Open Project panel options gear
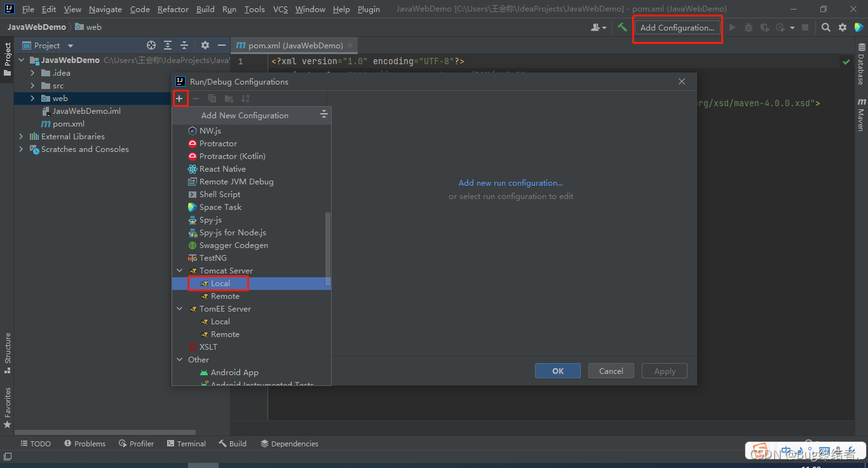The height and width of the screenshot is (468, 868). point(205,45)
